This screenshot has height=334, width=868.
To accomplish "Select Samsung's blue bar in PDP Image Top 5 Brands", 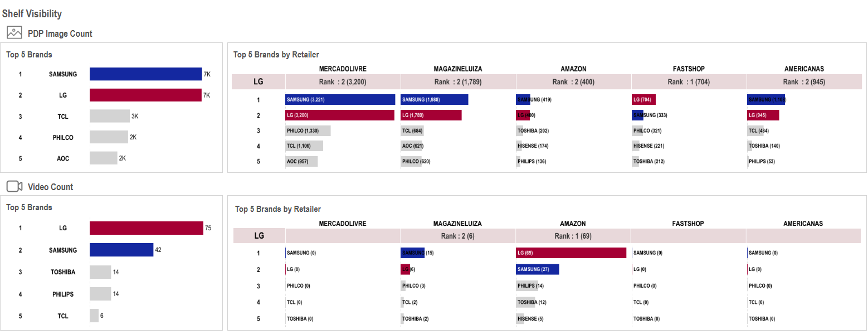I will (x=145, y=74).
